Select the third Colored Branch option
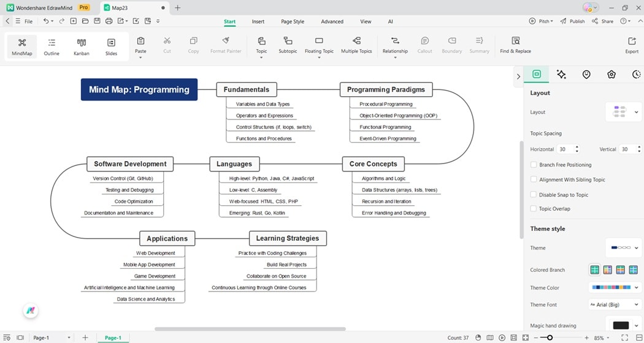Image resolution: width=644 pixels, height=343 pixels. [621, 269]
